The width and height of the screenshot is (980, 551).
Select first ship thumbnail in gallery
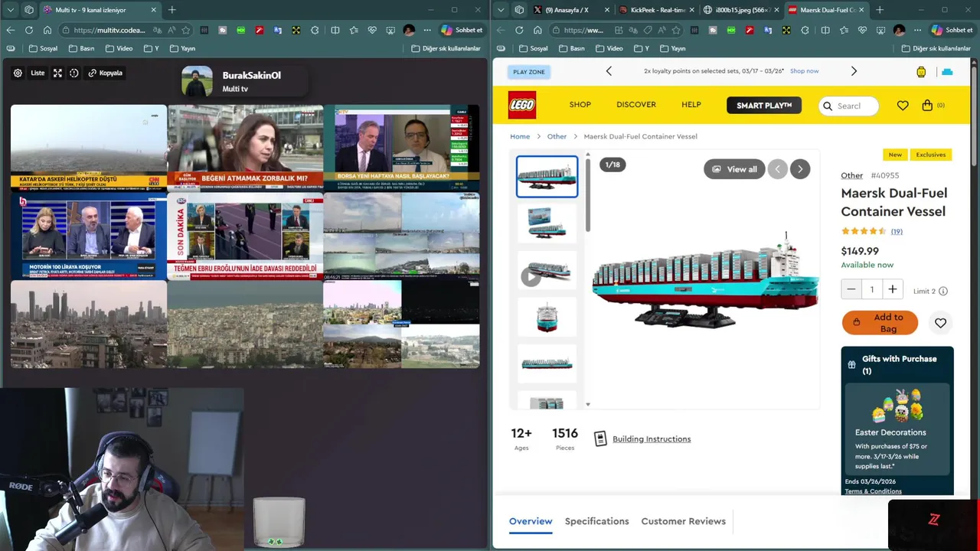pyautogui.click(x=547, y=177)
